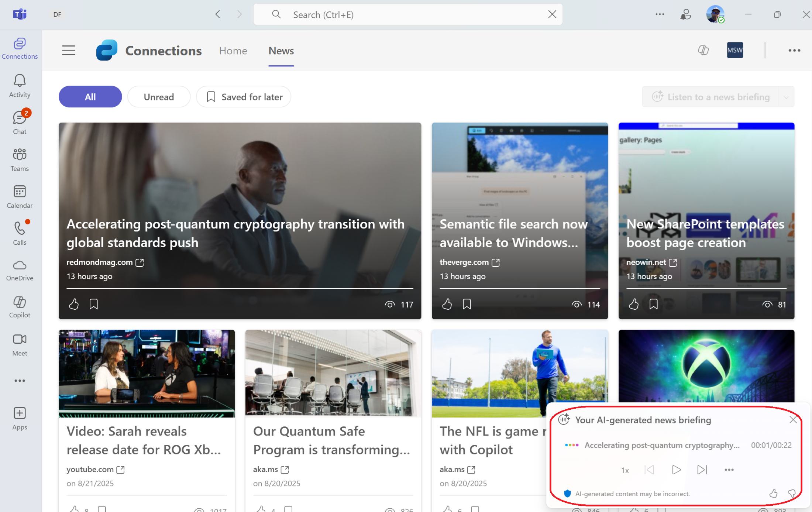Open Chat with 2 unread messages
Screen dimensions: 812x512
pyautogui.click(x=20, y=123)
